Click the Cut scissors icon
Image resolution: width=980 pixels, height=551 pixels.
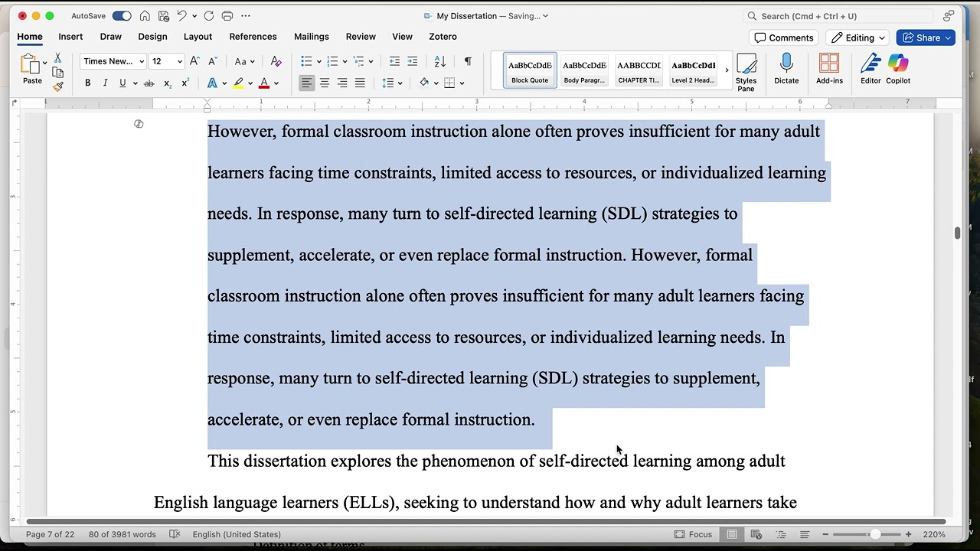pyautogui.click(x=57, y=58)
